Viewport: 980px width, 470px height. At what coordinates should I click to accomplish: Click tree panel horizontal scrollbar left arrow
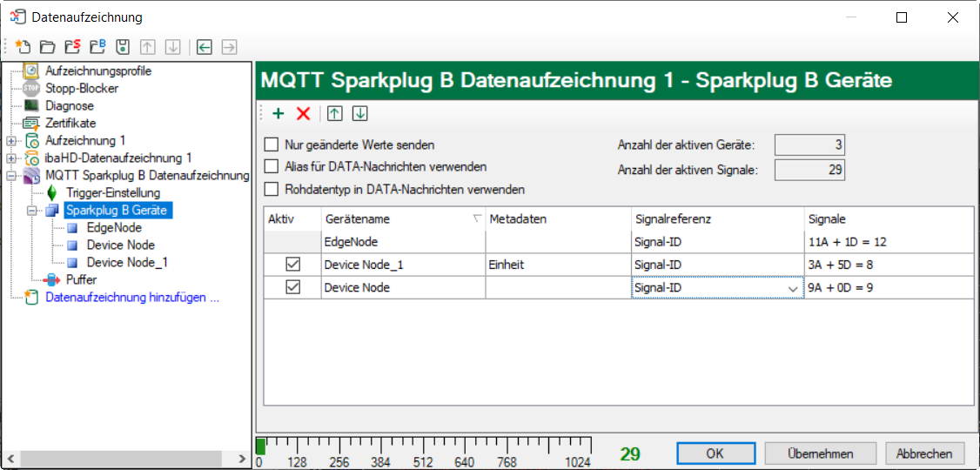click(x=10, y=459)
